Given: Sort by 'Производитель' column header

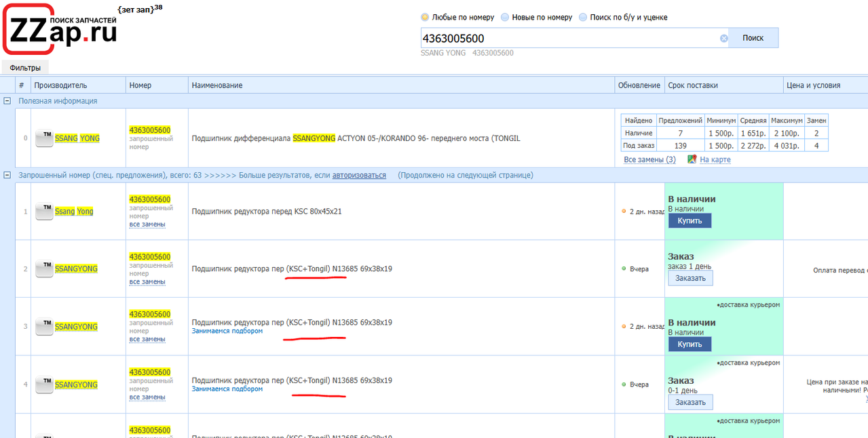Looking at the screenshot, I should point(78,85).
